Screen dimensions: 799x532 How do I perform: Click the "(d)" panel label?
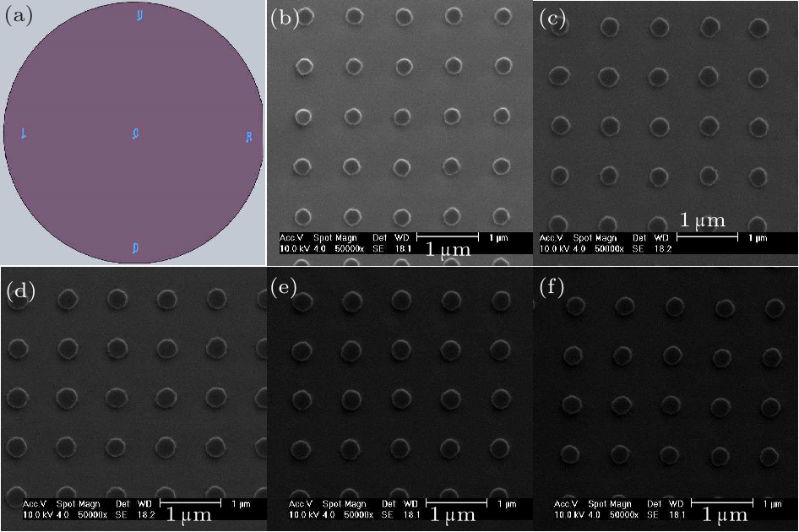click(21, 291)
